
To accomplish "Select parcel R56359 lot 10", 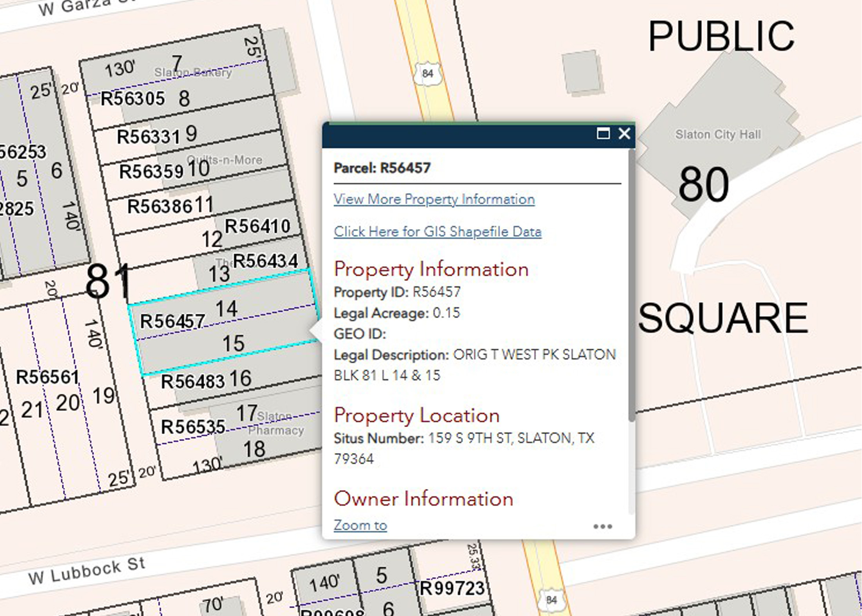I will click(151, 172).
